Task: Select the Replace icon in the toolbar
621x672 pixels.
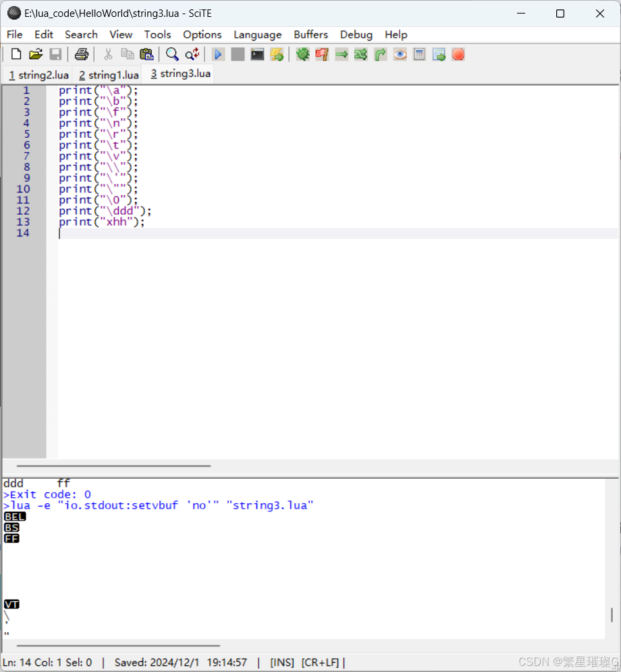Action: pyautogui.click(x=192, y=54)
